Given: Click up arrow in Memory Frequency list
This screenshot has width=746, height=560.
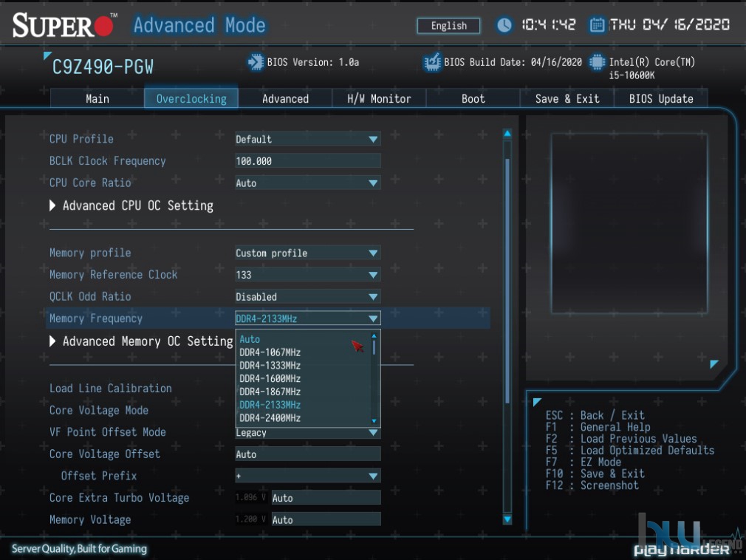Looking at the screenshot, I should point(374,336).
